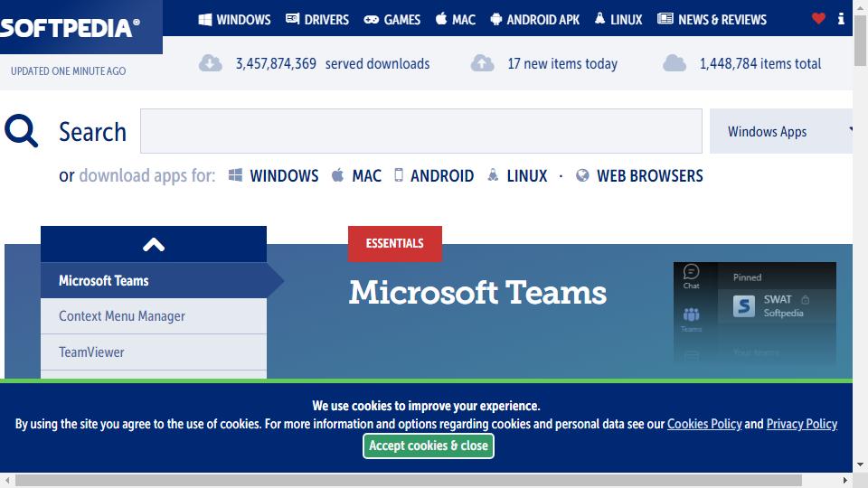This screenshot has height=488, width=868.
Task: Click the 3,457,874,369 served downloads text
Action: click(x=332, y=63)
